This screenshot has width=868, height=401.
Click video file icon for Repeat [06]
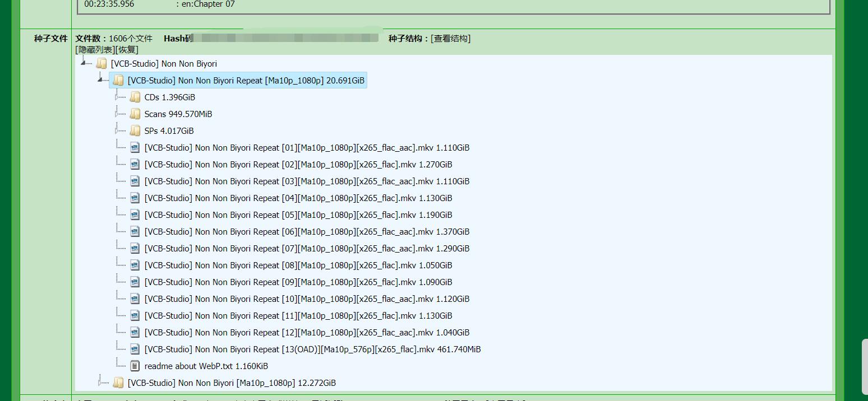135,231
